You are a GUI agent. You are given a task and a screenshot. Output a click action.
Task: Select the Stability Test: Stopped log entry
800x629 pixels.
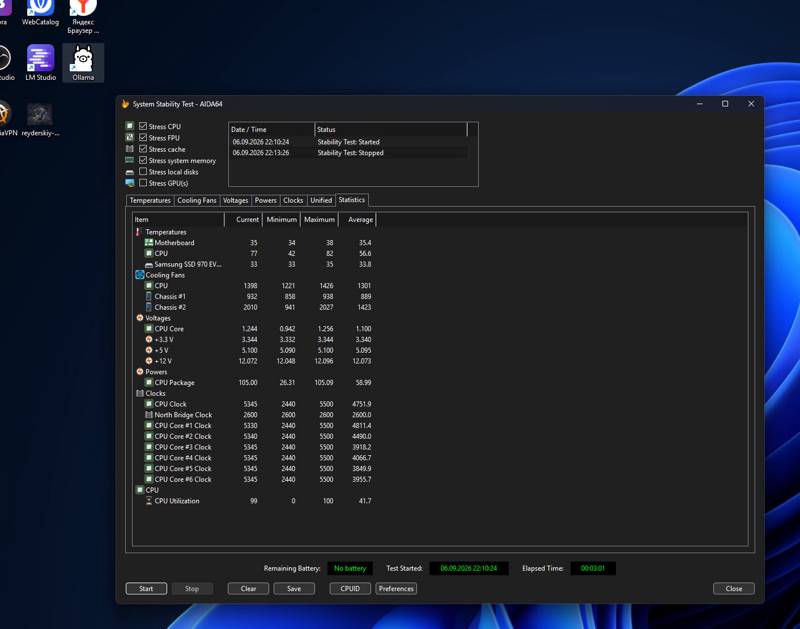pos(348,153)
